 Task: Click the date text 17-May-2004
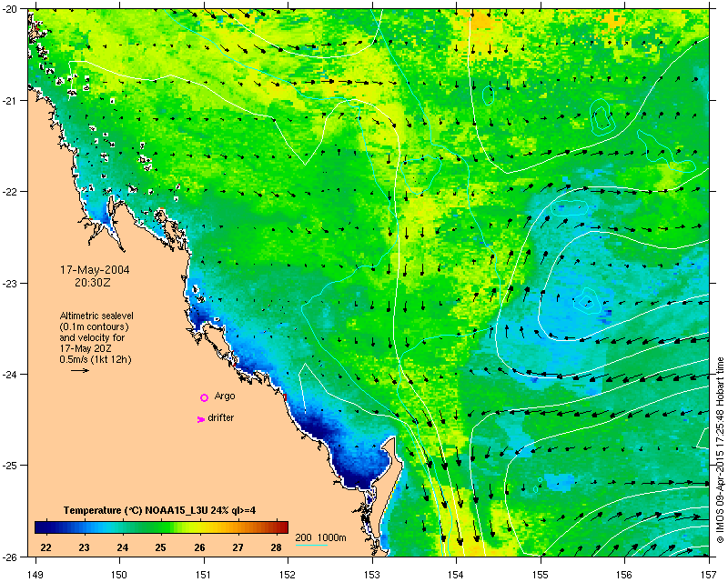point(95,270)
